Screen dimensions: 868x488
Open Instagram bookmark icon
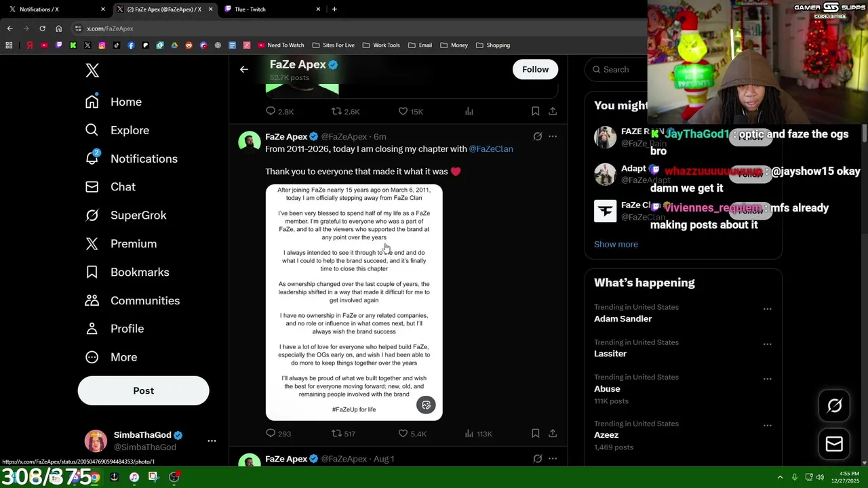102,45
